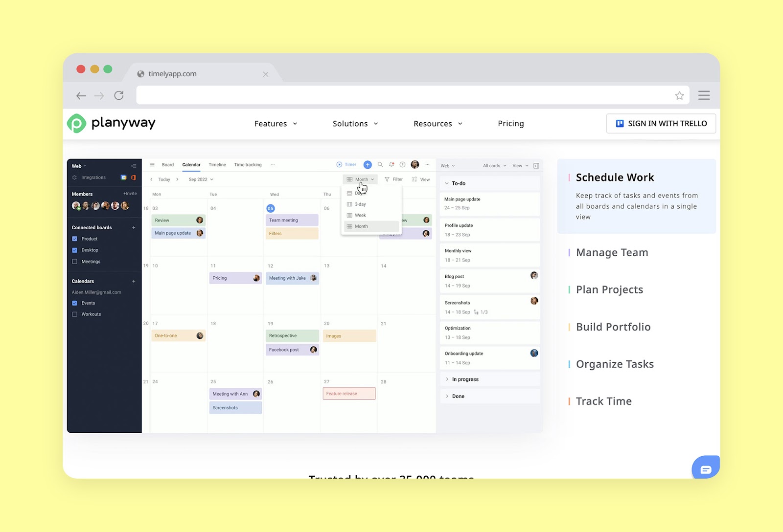The image size is (783, 532).
Task: Open notifications via the bell icon
Action: [391, 165]
